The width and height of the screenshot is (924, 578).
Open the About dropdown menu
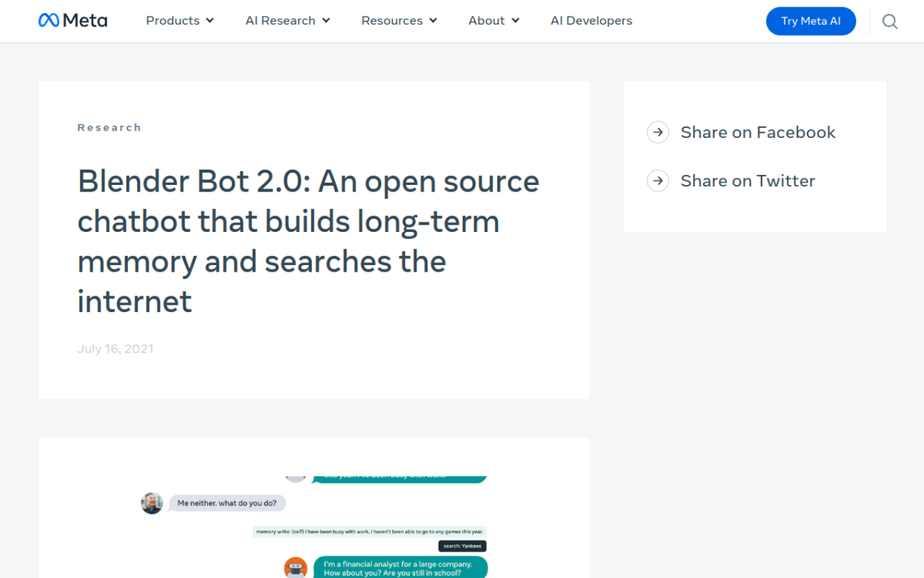(x=494, y=20)
